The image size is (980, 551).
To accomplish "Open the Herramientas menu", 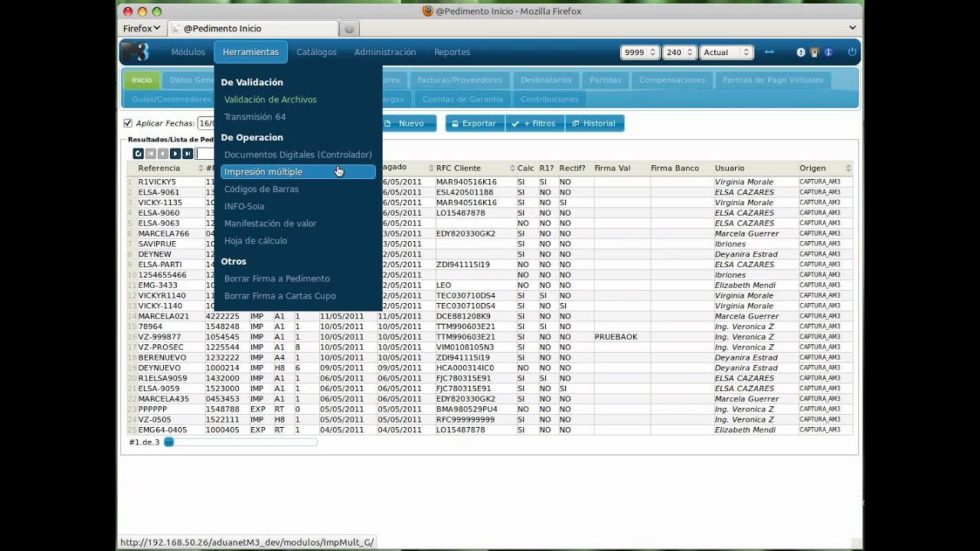I will click(251, 52).
